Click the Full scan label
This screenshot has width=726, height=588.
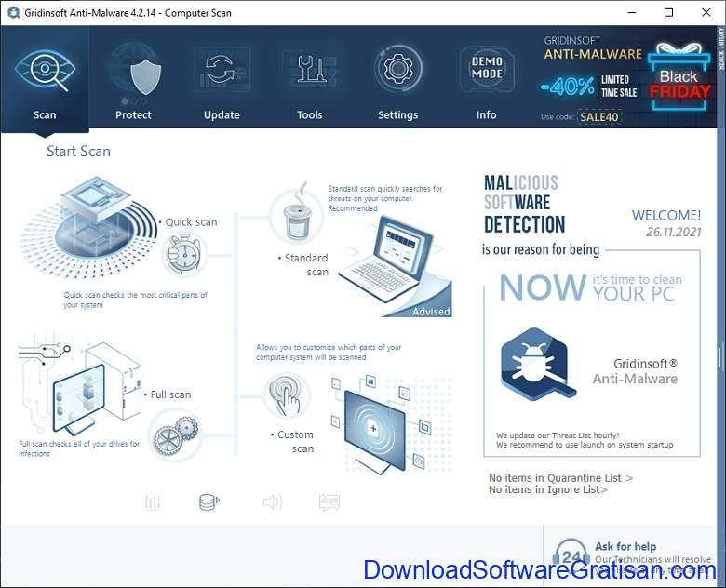pos(168,394)
